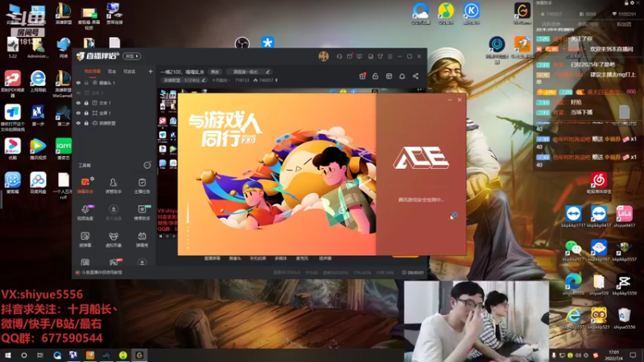Click the share icon in the stream toolbar
Viewport: 644px width, 362px height.
(415, 76)
